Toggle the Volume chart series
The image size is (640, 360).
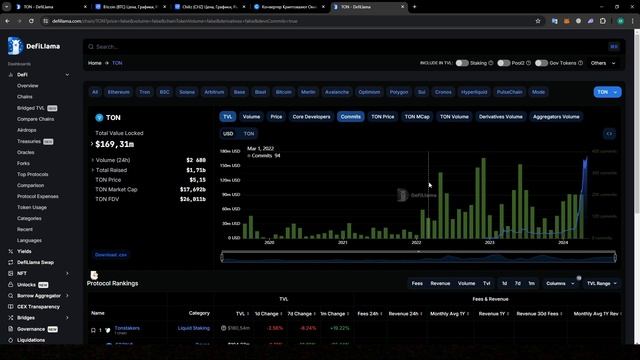(251, 117)
